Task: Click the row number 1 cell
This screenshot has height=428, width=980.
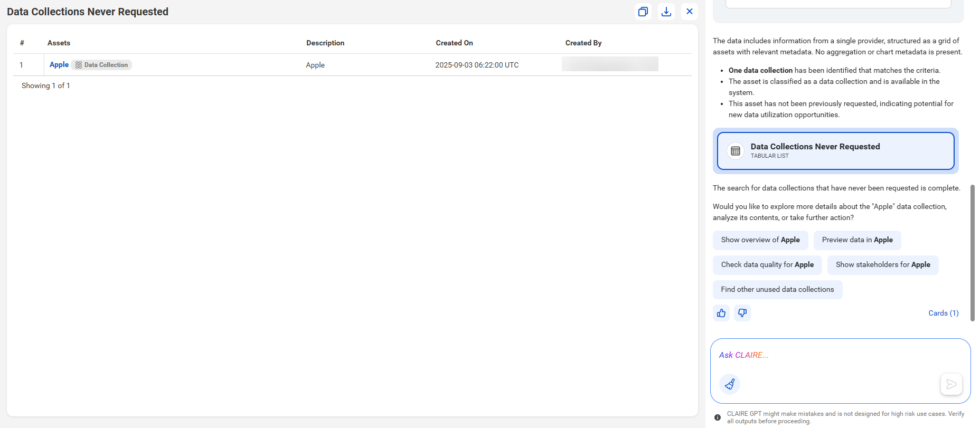Action: click(22, 65)
